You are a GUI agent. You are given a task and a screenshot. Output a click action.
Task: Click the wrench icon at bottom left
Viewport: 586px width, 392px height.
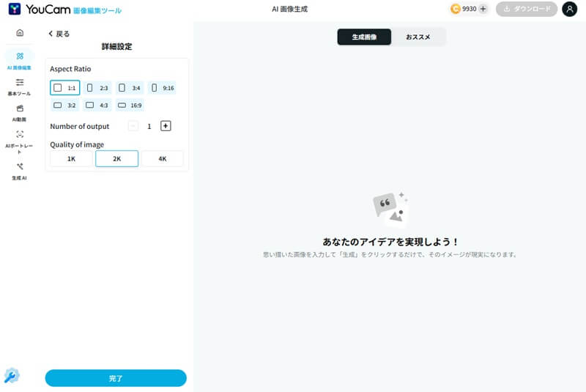coord(12,376)
